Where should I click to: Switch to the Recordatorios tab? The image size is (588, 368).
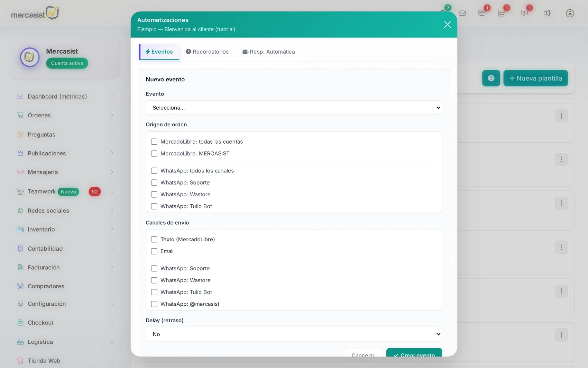coord(207,52)
